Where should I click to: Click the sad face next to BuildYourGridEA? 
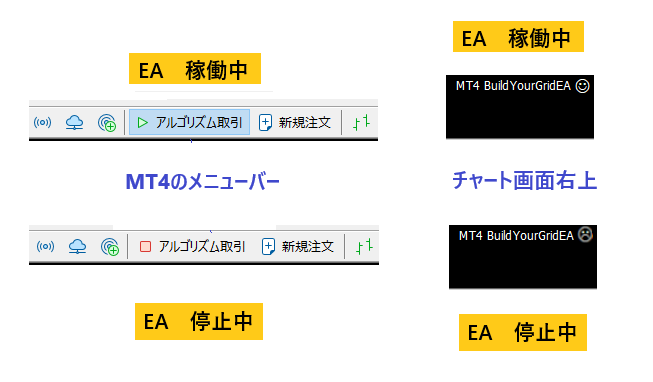point(585,235)
